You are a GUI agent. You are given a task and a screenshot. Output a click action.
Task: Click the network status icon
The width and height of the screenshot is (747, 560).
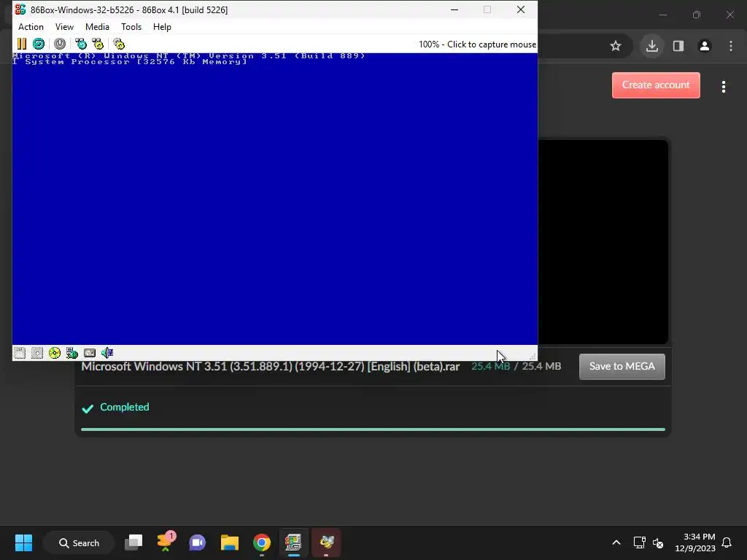pos(72,353)
